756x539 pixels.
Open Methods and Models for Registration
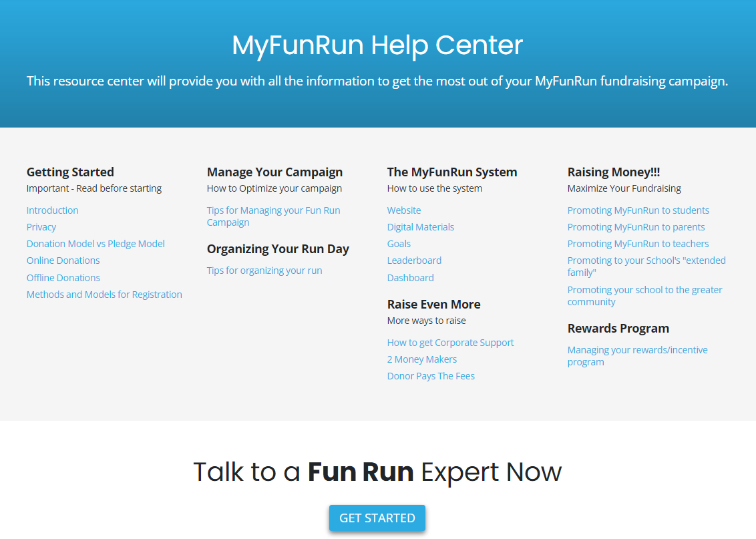[104, 295]
